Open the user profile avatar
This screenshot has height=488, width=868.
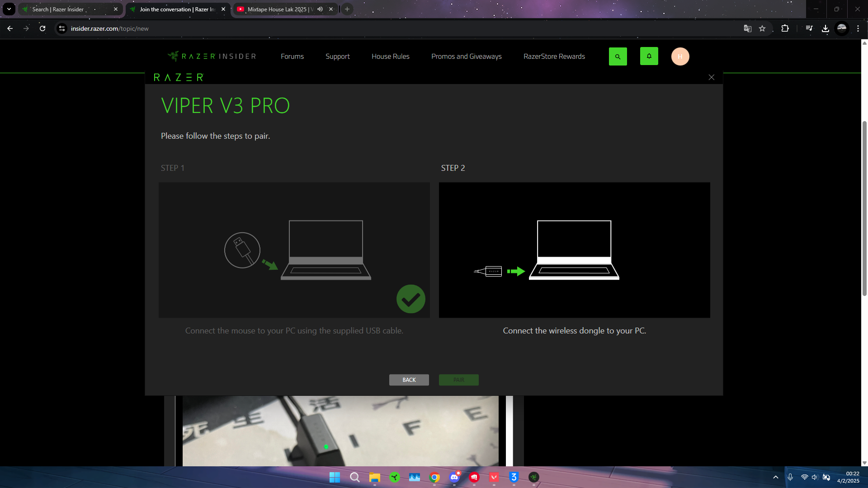click(x=680, y=56)
